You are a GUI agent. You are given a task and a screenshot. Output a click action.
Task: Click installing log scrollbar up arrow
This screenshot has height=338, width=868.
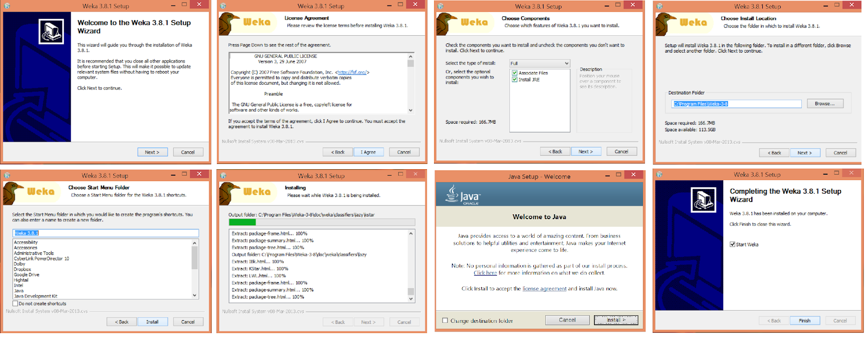pyautogui.click(x=411, y=233)
